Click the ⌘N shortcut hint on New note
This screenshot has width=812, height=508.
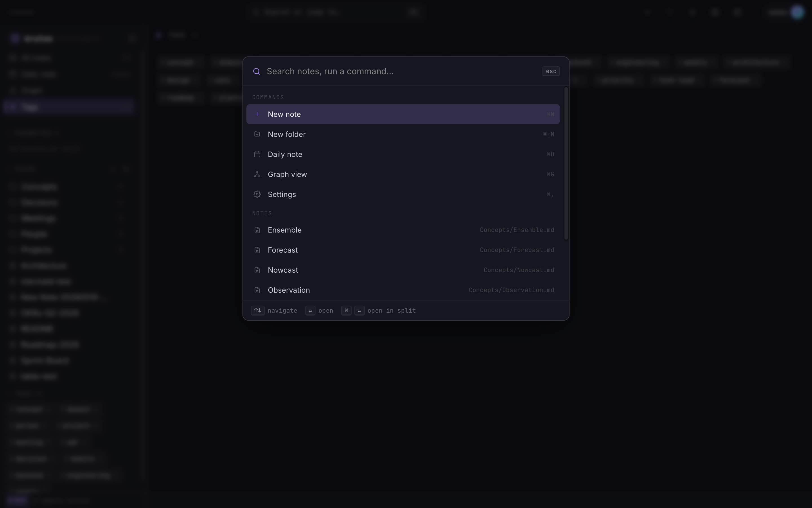point(550,114)
